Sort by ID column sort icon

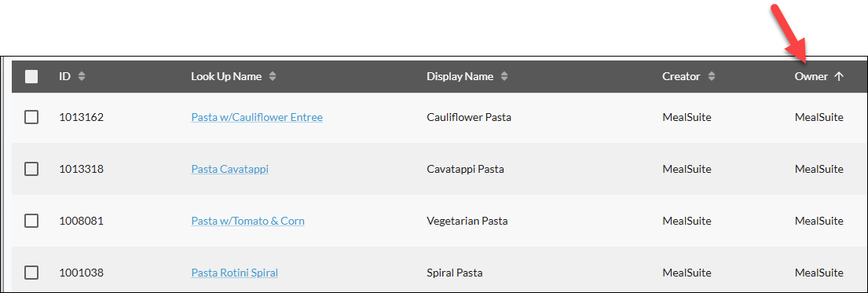click(x=82, y=77)
